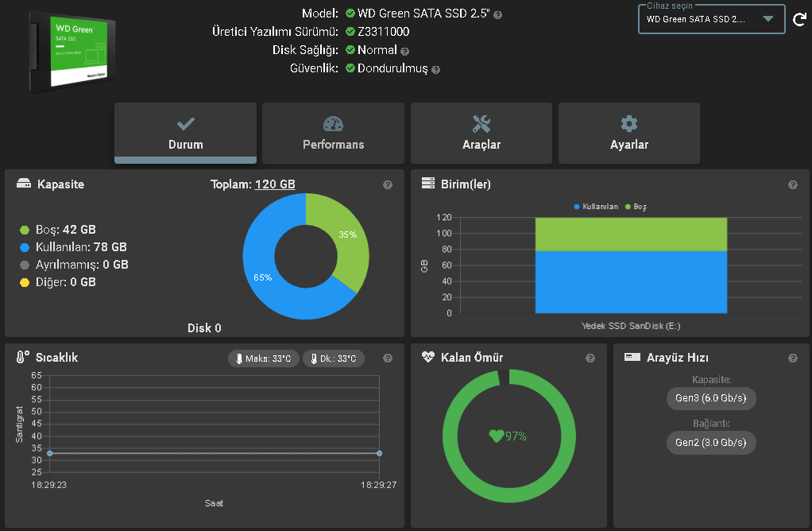Open the Araçlar tab

point(481,133)
